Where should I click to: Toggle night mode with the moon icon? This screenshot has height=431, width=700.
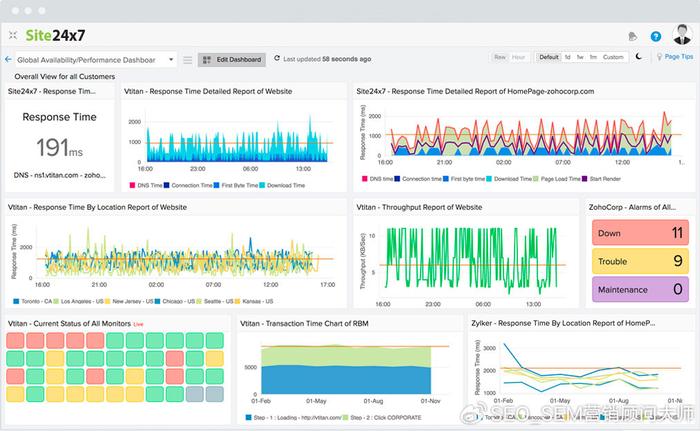point(639,57)
